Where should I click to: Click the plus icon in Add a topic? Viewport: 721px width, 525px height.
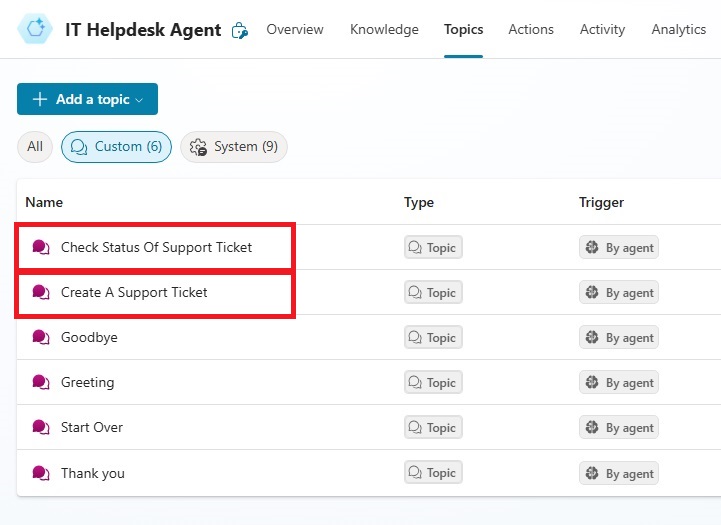coord(40,99)
